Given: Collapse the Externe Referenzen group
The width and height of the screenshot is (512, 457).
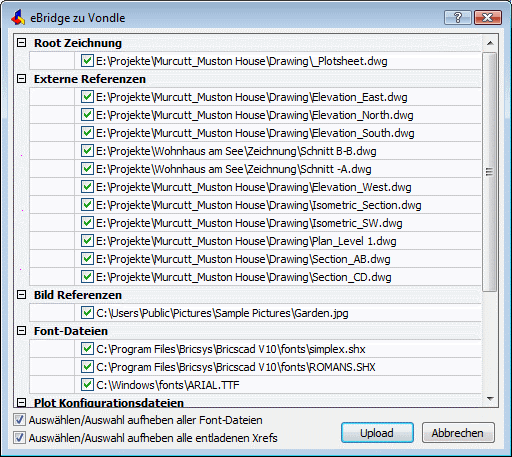Looking at the screenshot, I should click(22, 79).
